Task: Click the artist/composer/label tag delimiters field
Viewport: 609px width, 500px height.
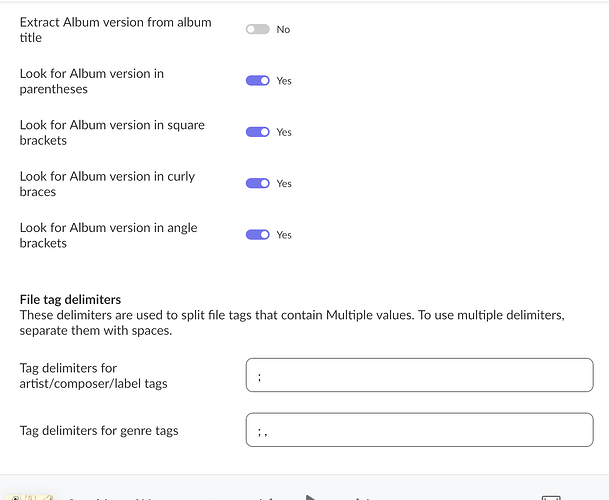Action: tap(419, 375)
